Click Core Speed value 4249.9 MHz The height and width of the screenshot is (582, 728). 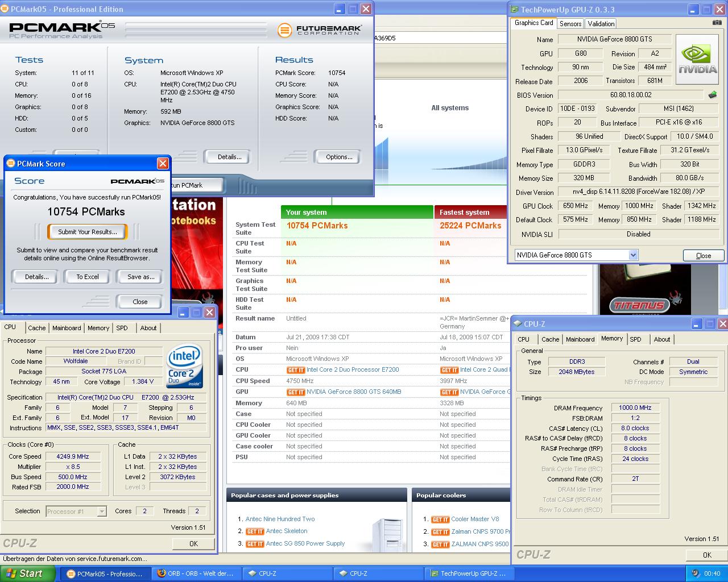73,456
